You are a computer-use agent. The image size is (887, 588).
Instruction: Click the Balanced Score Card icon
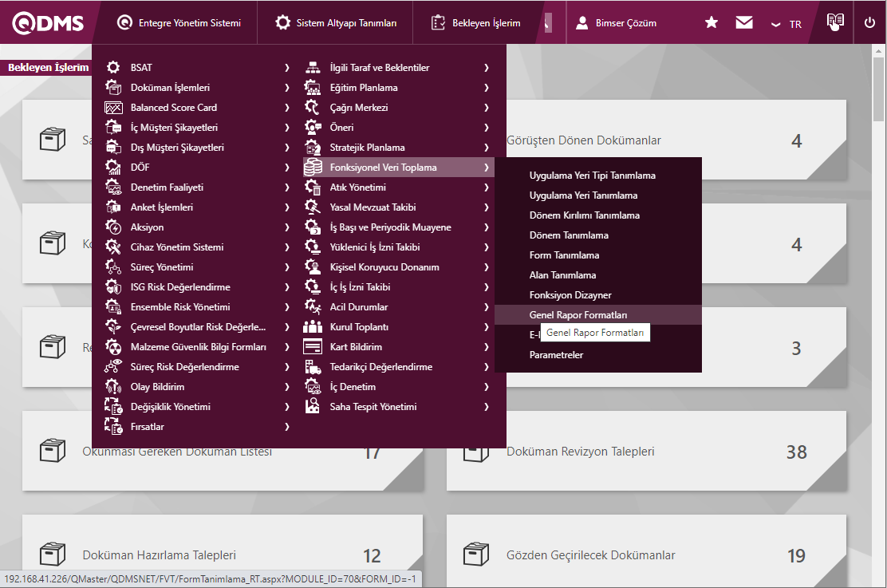click(x=114, y=108)
